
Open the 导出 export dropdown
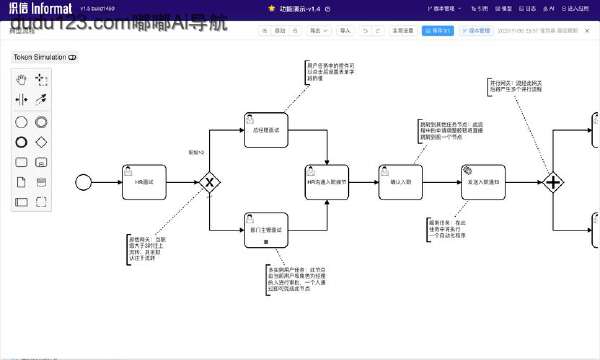pyautogui.click(x=318, y=31)
